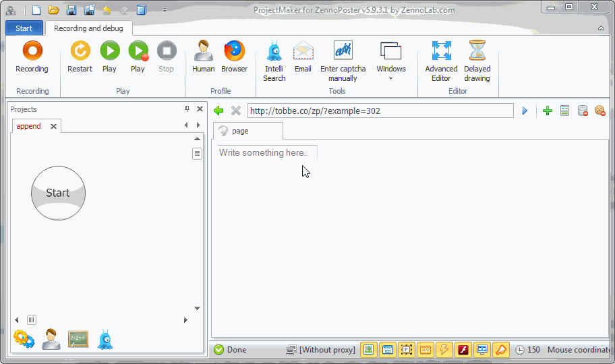Stop page loading with the grey X
615x364 pixels.
(236, 111)
